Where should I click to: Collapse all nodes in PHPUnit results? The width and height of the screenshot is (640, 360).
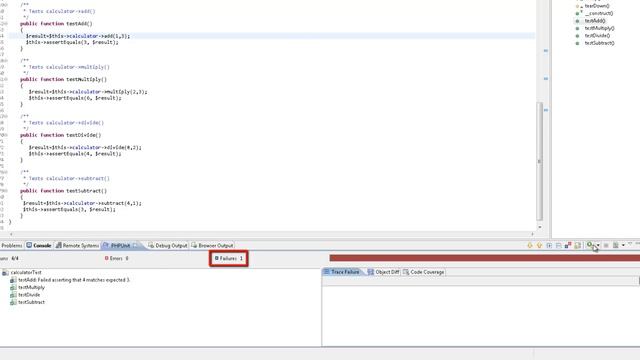click(x=559, y=245)
